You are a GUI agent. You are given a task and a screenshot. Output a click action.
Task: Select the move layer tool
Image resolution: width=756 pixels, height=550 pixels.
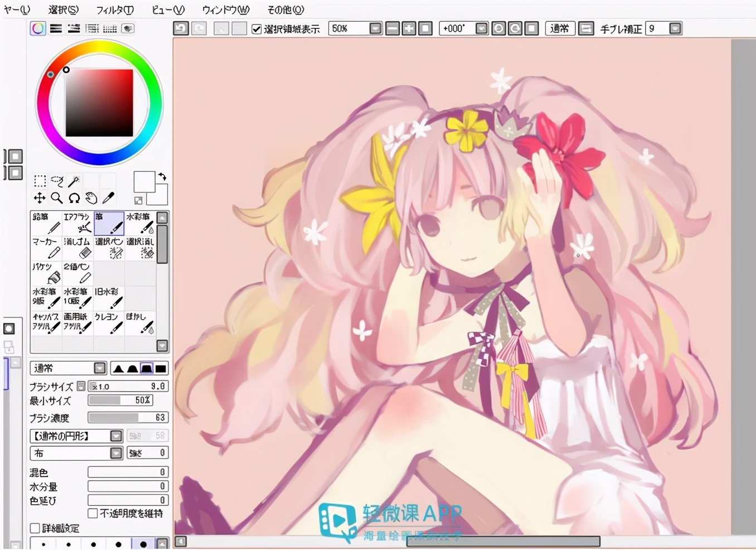tap(40, 197)
